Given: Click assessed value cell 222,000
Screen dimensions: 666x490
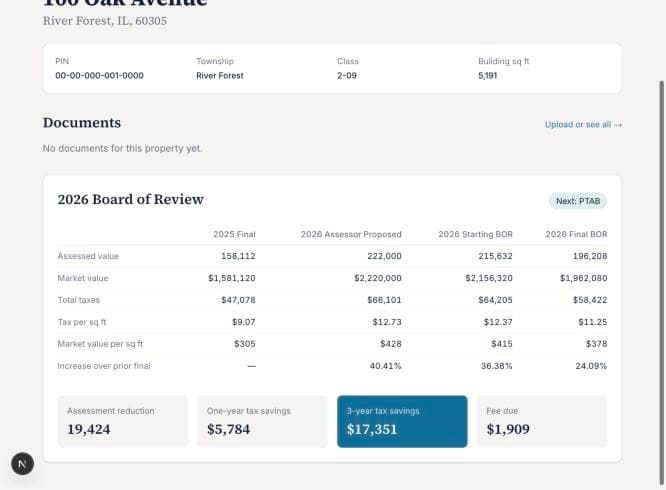Looking at the screenshot, I should point(384,256).
